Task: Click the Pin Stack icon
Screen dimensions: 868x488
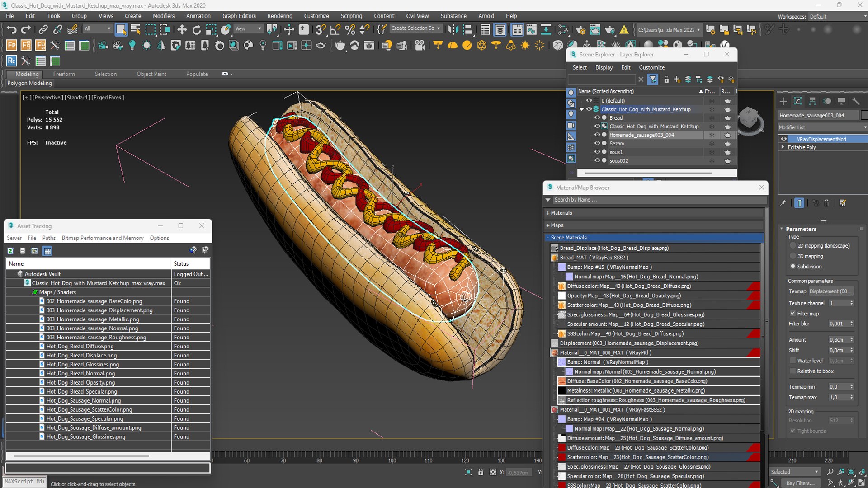Action: pos(783,203)
